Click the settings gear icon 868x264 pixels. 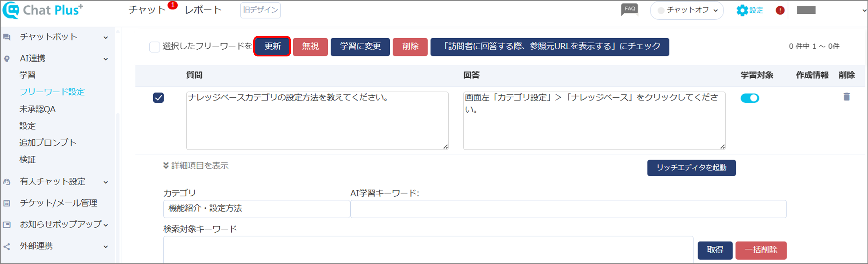742,10
